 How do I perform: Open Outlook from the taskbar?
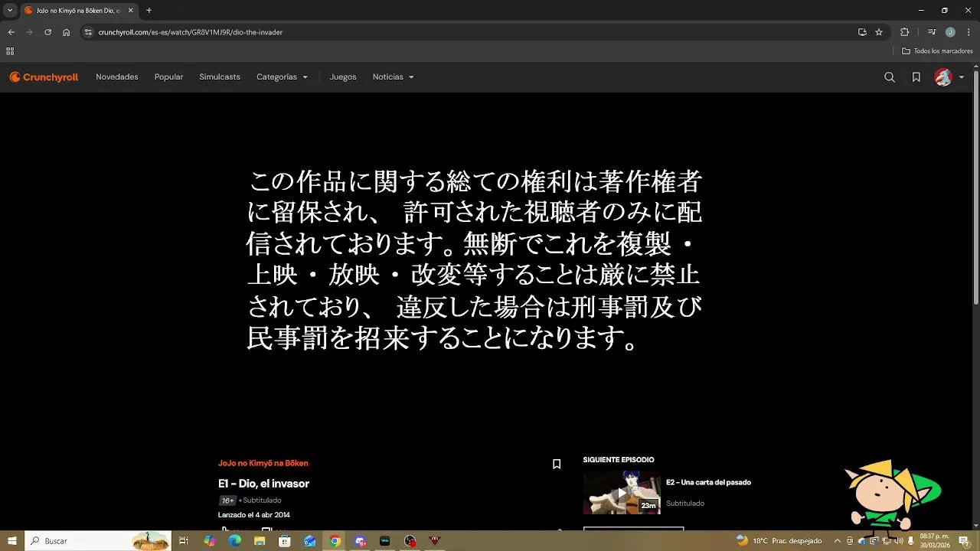[x=309, y=541]
